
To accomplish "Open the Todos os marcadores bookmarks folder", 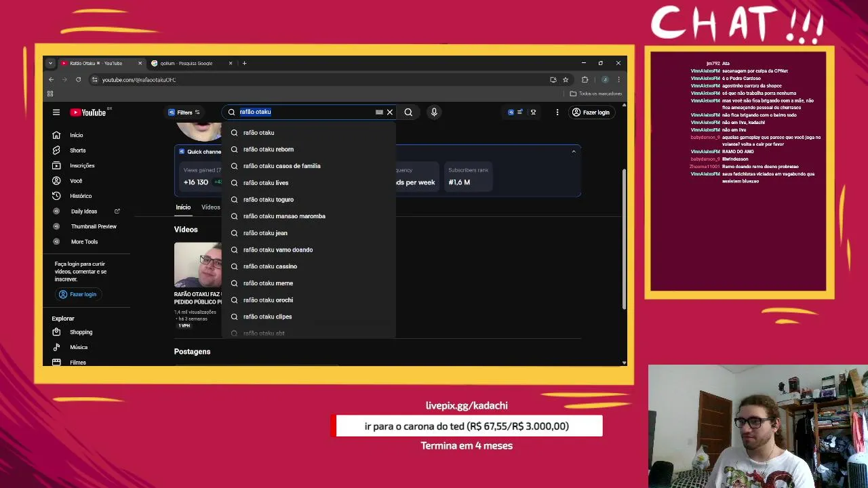I will (x=596, y=94).
